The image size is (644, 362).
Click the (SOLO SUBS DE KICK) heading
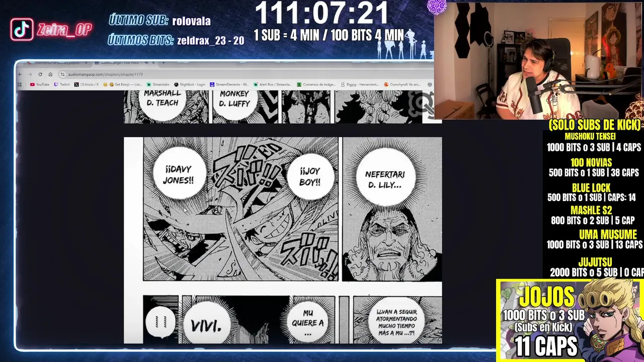point(595,125)
